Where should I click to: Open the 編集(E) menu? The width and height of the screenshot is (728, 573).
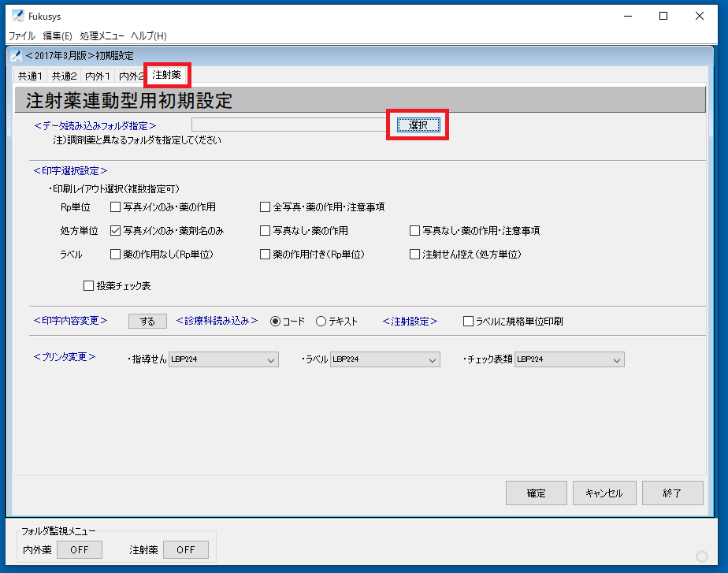pos(57,35)
